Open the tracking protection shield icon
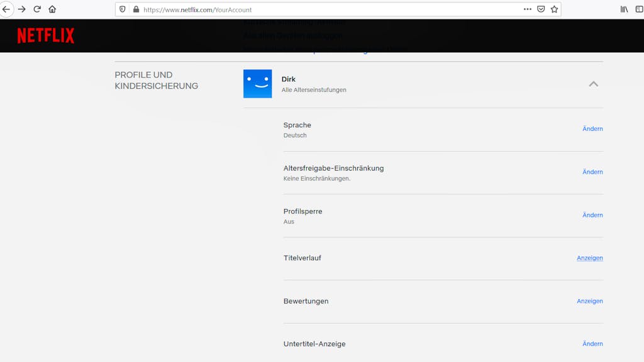This screenshot has width=644, height=362. [123, 9]
